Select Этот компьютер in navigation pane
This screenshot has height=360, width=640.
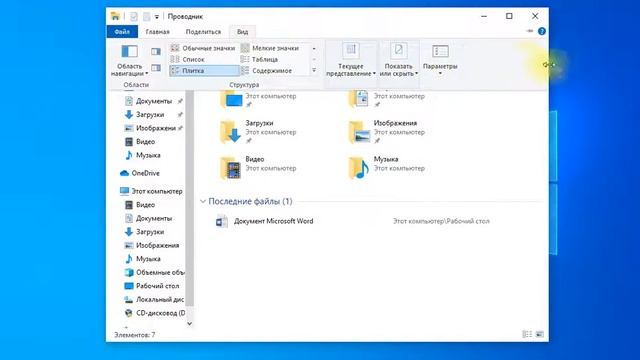151,191
